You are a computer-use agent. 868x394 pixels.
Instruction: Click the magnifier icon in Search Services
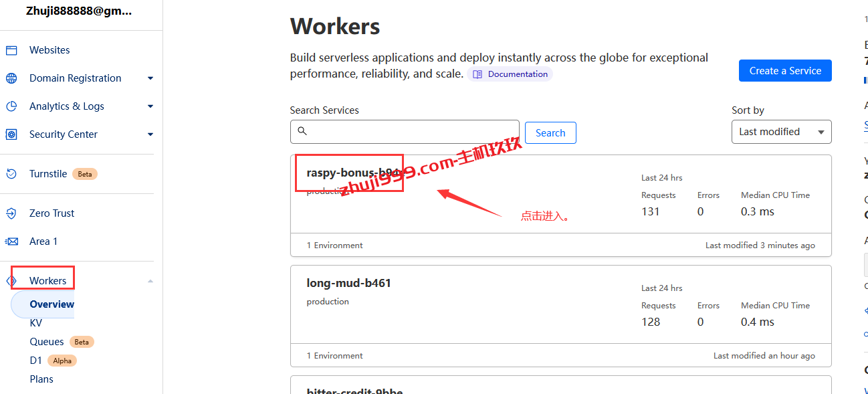(x=302, y=131)
